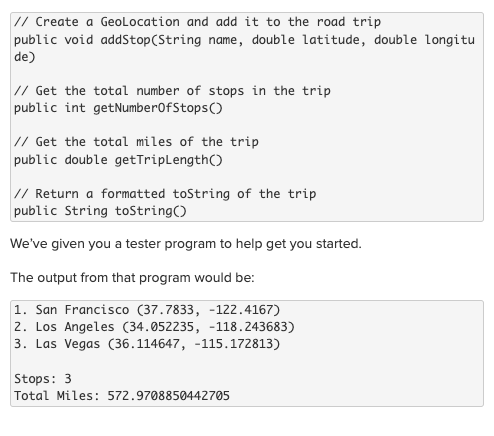This screenshot has width=494, height=436.
Task: Click the Total Miles output value
Action: pyautogui.click(x=168, y=396)
